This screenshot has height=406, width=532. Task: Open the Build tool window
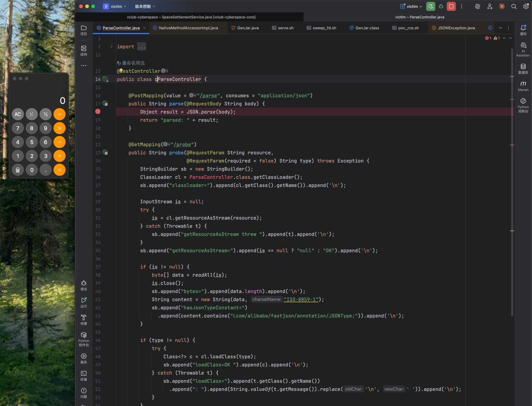[x=84, y=320]
